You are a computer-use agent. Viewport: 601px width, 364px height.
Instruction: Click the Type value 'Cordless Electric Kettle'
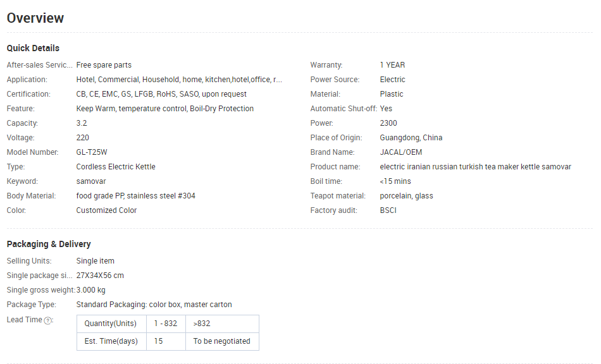click(x=116, y=167)
